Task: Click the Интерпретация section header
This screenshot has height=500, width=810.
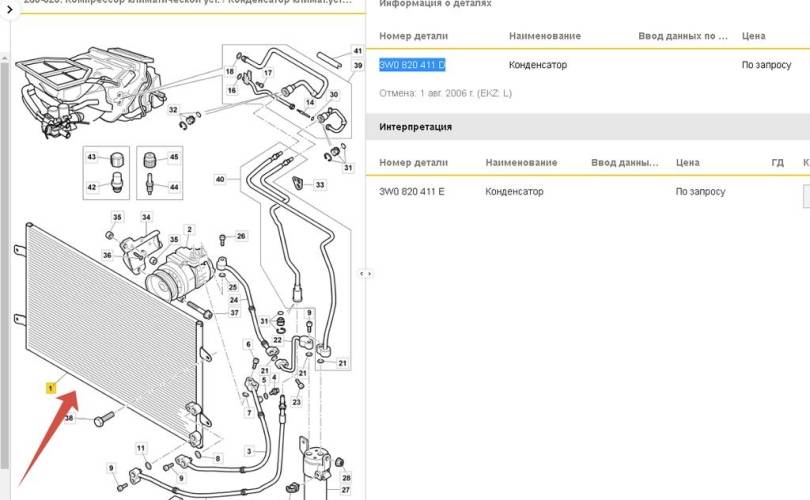Action: coord(416,127)
